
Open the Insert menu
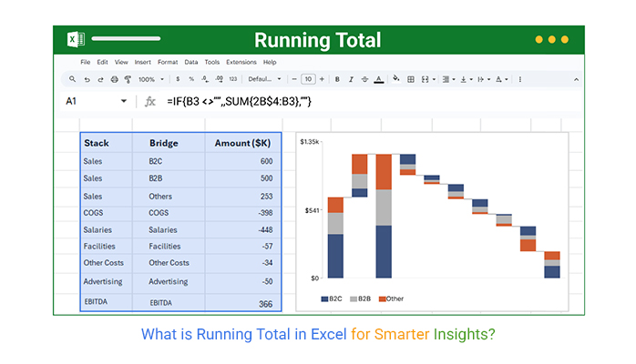point(142,62)
